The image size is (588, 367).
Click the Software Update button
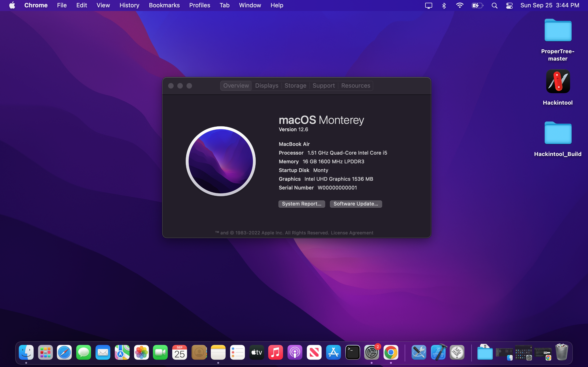click(x=356, y=204)
